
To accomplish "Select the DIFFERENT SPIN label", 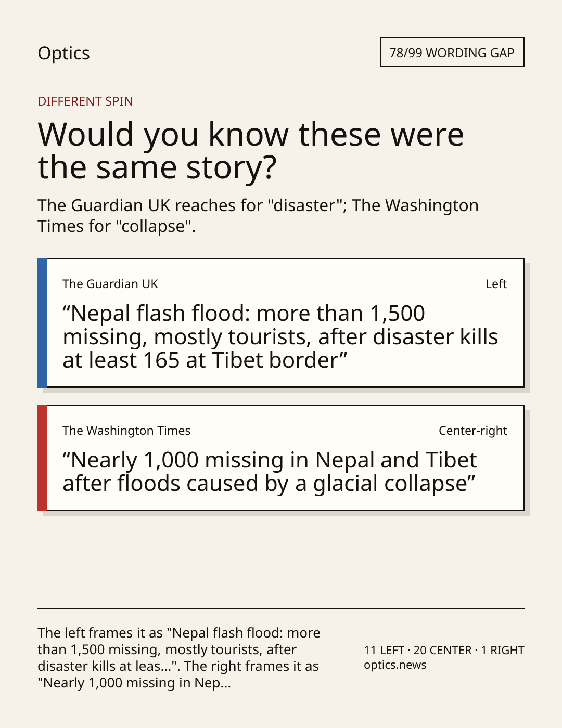I will pos(85,101).
